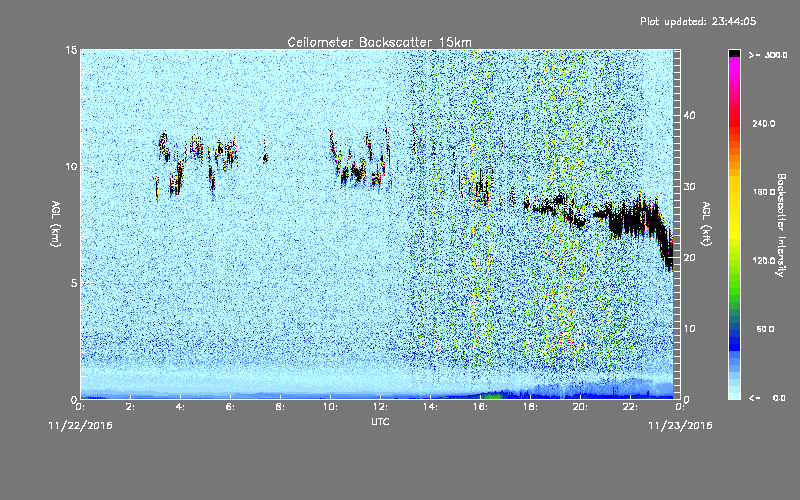Viewport: 800px width, 500px height.
Task: Click the "60.0" colorbar value
Action: [765, 329]
